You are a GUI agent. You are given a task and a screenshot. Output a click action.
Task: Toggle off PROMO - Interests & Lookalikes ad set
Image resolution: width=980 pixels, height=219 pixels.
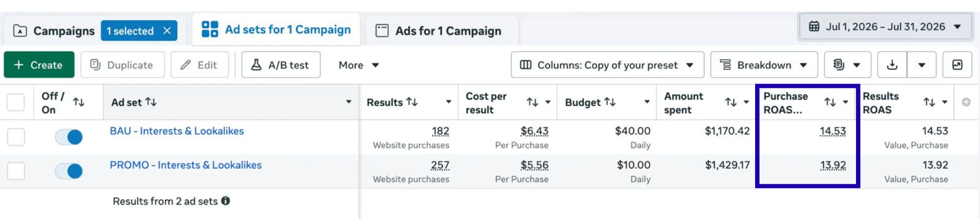tap(69, 171)
